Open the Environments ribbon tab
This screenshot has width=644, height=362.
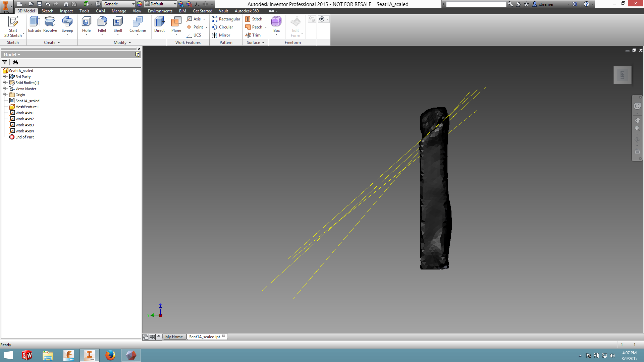(160, 11)
